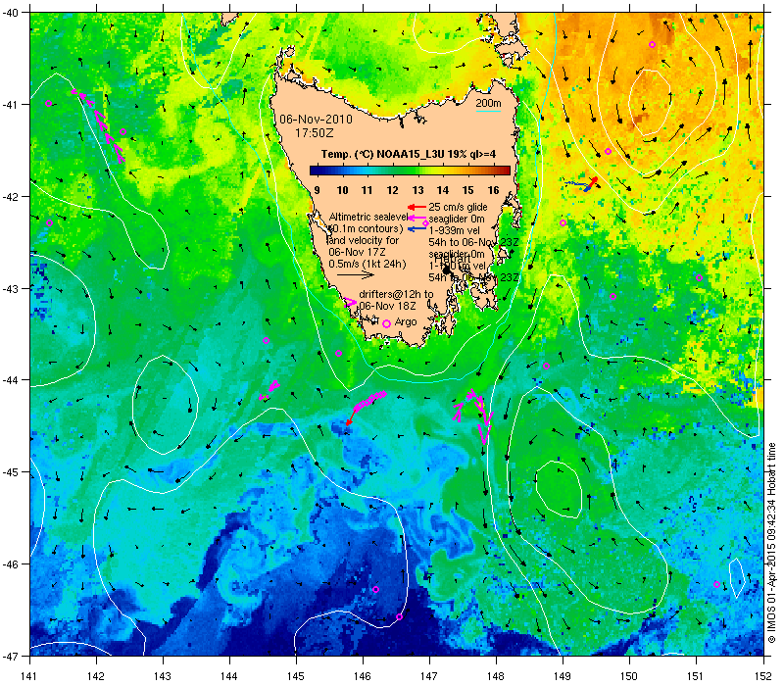Click the cyan line under the 200m label
Image resolution: width=784 pixels, height=686 pixels.
(x=488, y=111)
